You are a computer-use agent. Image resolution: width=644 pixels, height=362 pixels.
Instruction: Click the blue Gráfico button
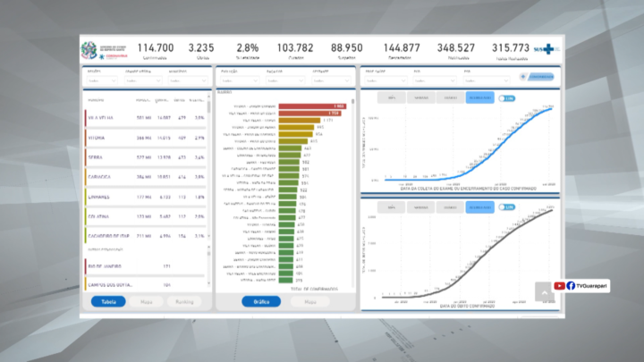261,302
